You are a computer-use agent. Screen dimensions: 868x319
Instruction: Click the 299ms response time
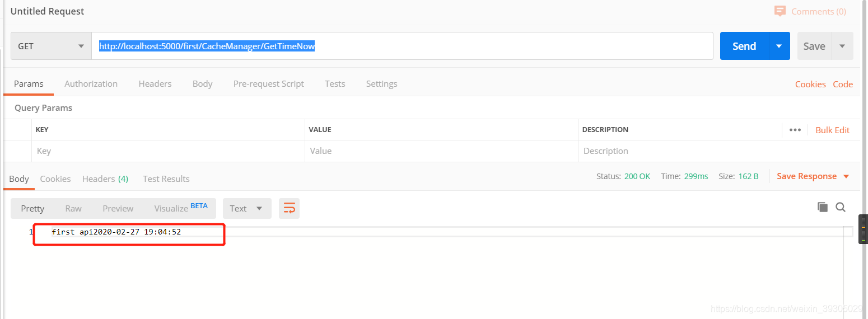point(696,176)
